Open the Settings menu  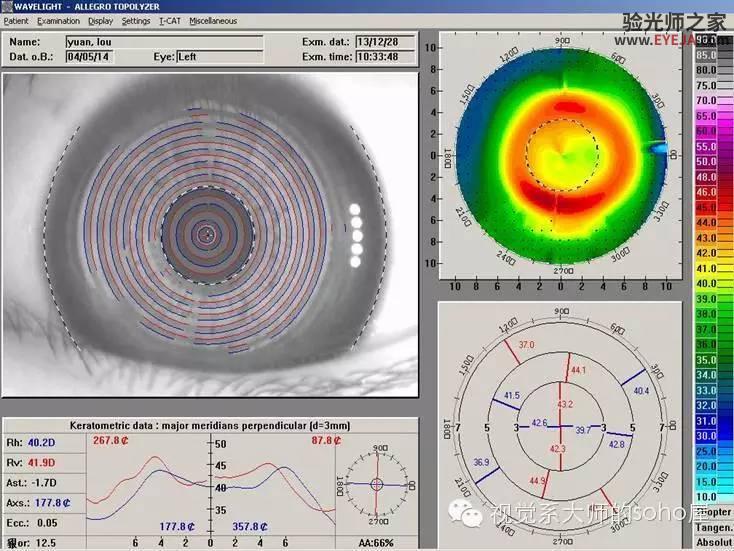pyautogui.click(x=136, y=21)
